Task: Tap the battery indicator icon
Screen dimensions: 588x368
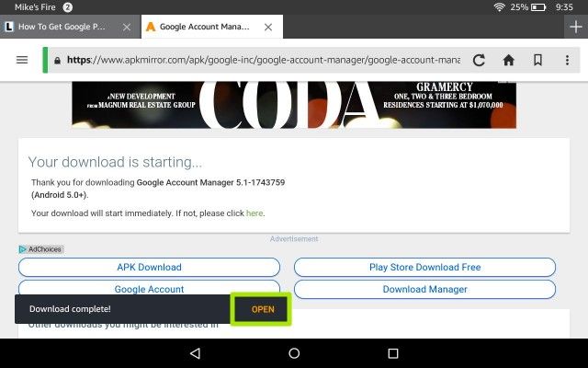Action: pyautogui.click(x=538, y=7)
